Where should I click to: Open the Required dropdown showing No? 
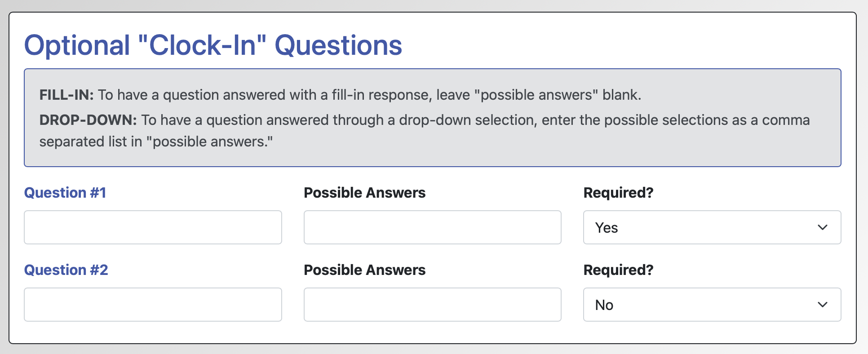tap(712, 305)
